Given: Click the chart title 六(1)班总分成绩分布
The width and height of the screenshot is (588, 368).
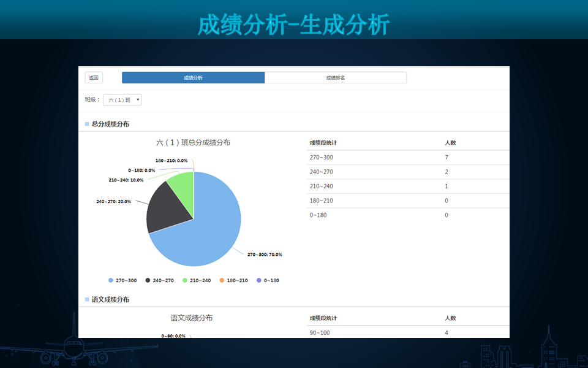Looking at the screenshot, I should (x=193, y=143).
